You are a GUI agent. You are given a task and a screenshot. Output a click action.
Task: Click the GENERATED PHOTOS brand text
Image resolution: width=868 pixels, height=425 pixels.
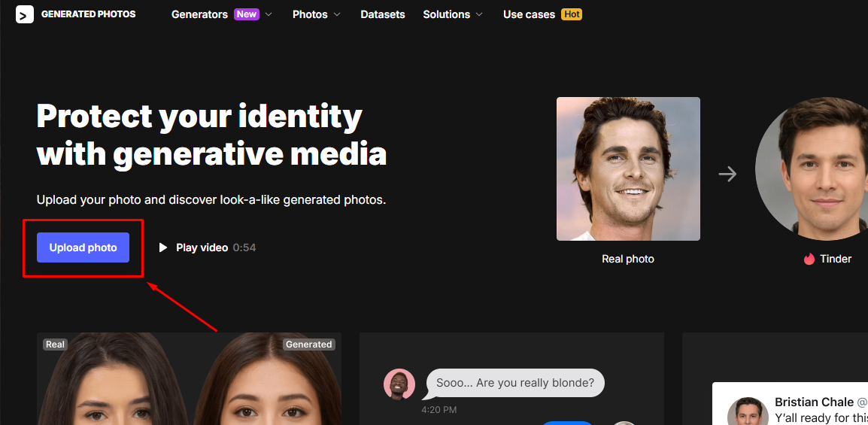(x=89, y=14)
